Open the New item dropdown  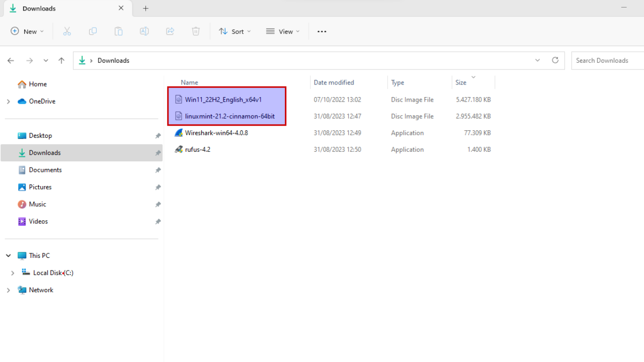[27, 31]
